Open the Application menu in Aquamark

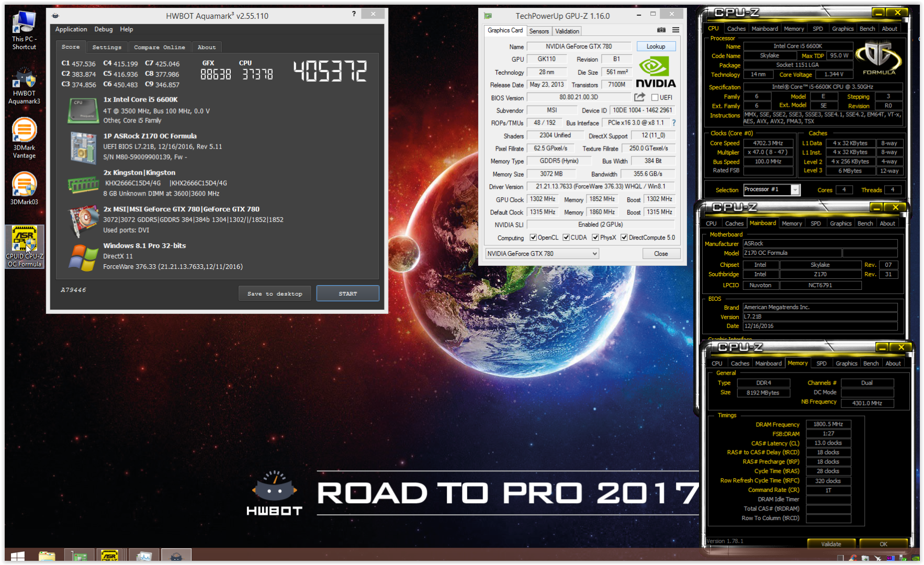click(x=71, y=29)
